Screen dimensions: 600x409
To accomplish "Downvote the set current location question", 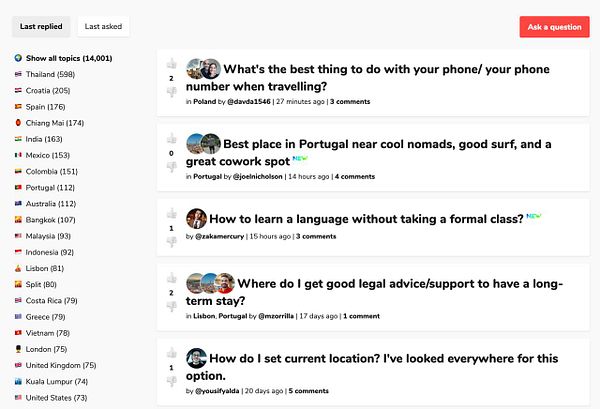I will 171,381.
